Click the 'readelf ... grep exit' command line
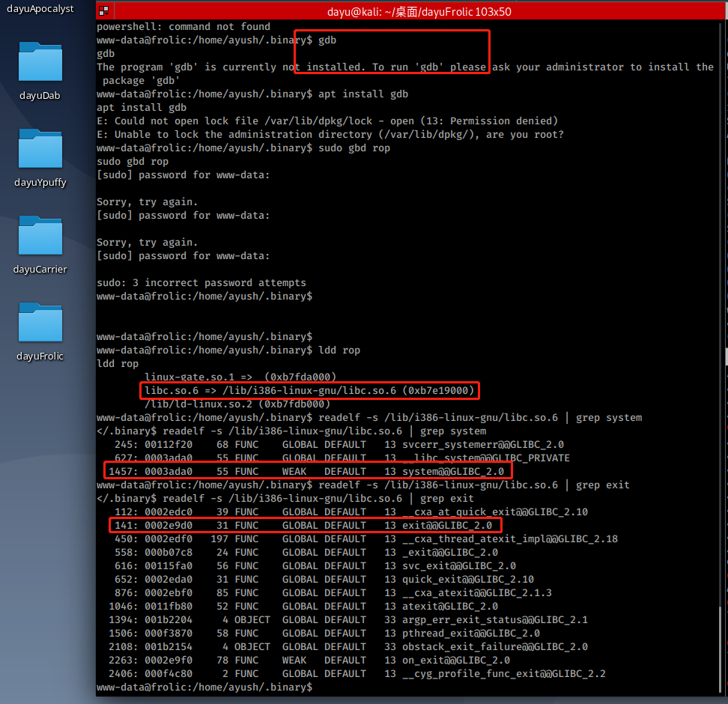This screenshot has height=704, width=728. click(x=363, y=485)
